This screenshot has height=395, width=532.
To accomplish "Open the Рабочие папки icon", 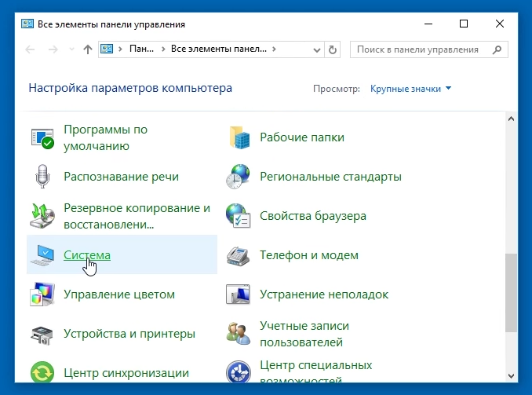I will 238,137.
